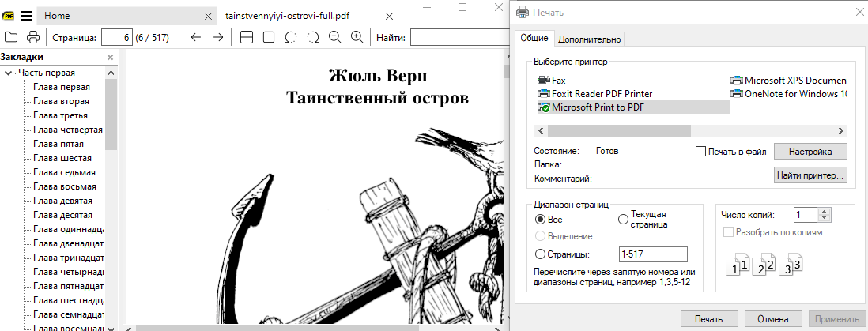
Task: Open bookmark Глава четвертая
Action: pos(67,130)
